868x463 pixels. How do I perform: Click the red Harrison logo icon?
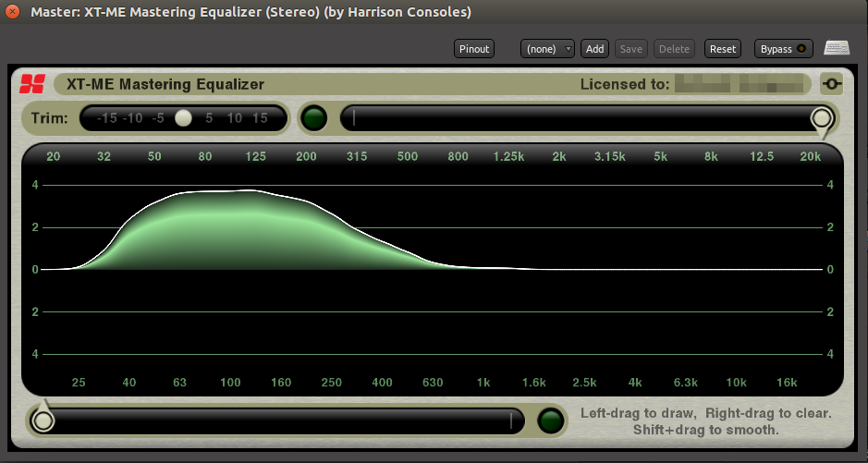point(31,84)
